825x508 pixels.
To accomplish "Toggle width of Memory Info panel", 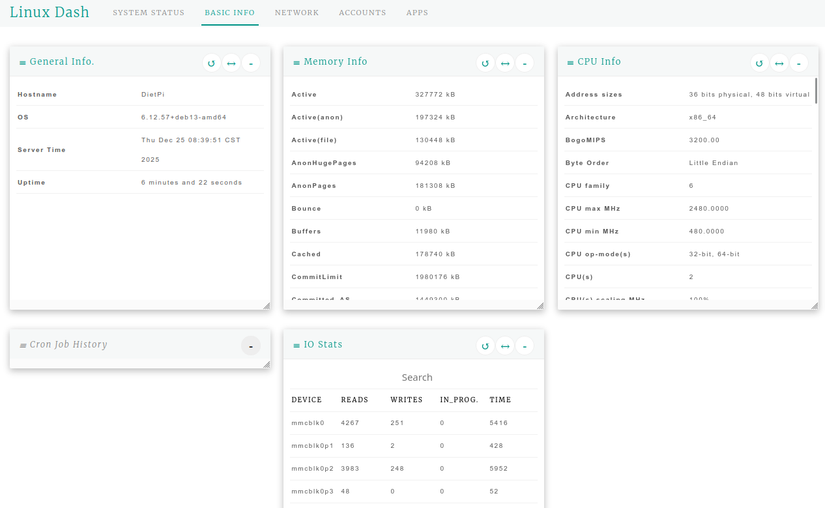I will click(505, 63).
